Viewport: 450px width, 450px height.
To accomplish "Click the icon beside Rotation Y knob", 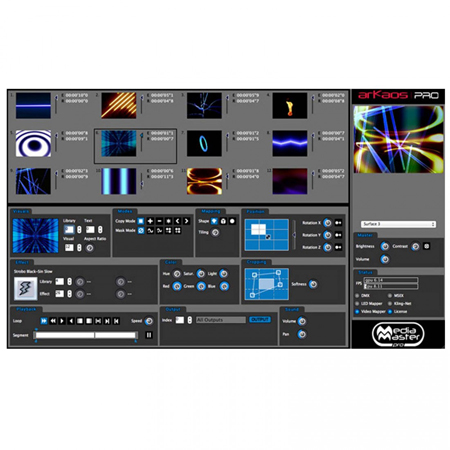I will click(338, 235).
